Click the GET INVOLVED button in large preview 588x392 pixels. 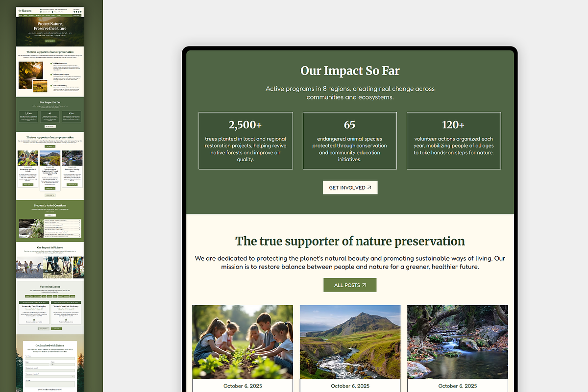click(350, 188)
